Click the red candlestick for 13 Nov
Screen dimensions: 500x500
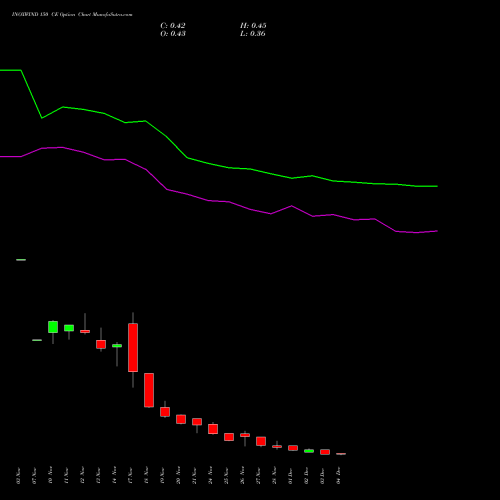click(101, 344)
